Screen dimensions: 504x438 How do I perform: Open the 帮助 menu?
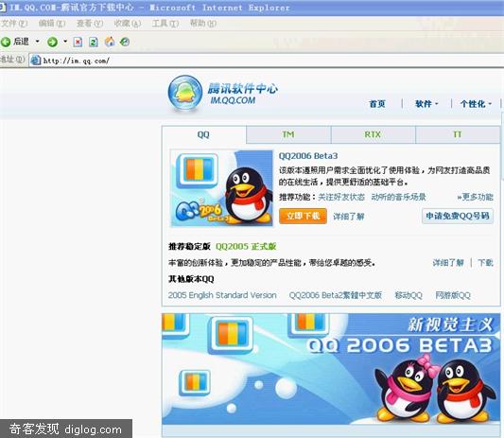[202, 24]
